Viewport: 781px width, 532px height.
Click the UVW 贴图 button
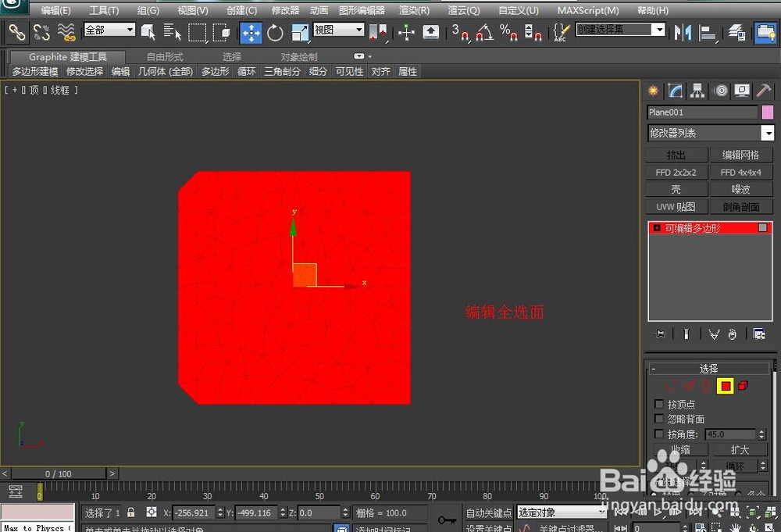pos(676,207)
